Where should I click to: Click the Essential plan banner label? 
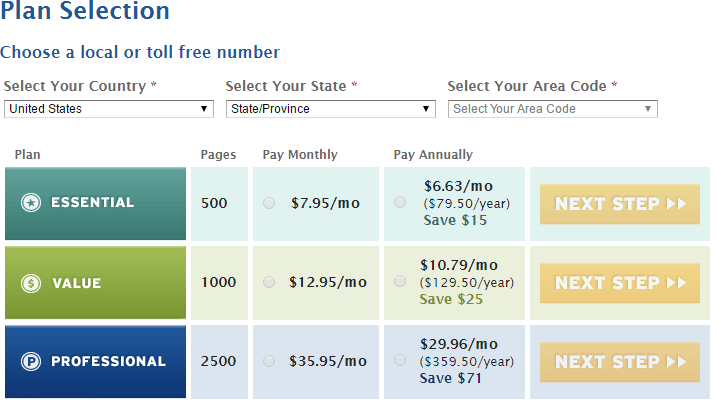point(92,202)
